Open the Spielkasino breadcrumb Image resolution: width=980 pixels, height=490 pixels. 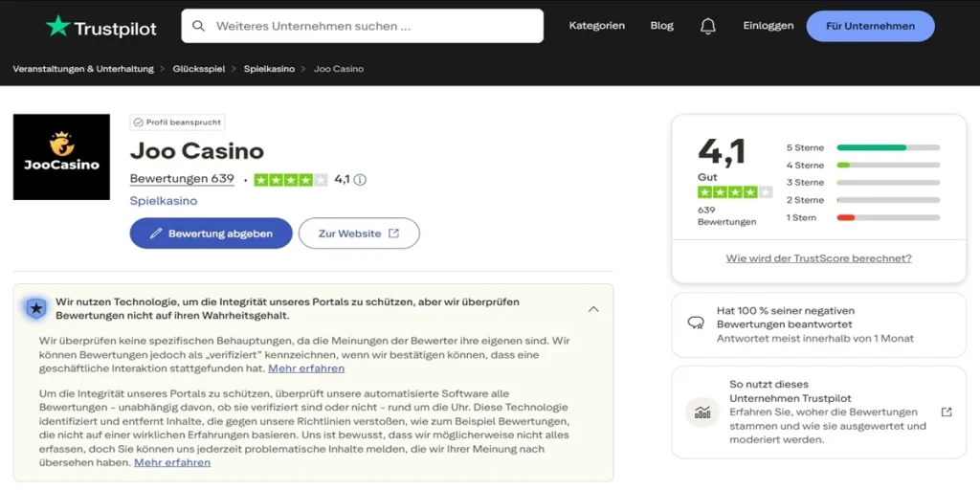(x=269, y=69)
